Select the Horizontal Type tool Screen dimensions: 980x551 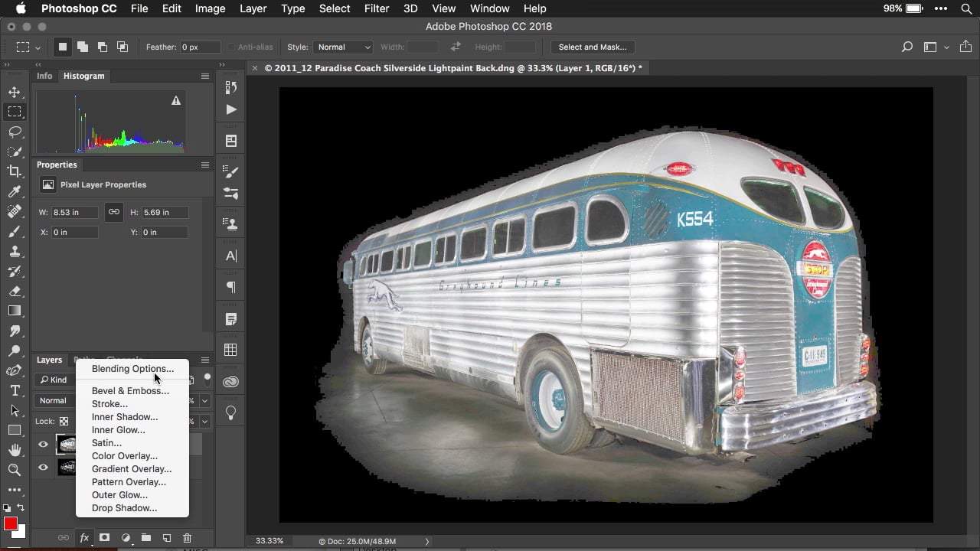14,390
